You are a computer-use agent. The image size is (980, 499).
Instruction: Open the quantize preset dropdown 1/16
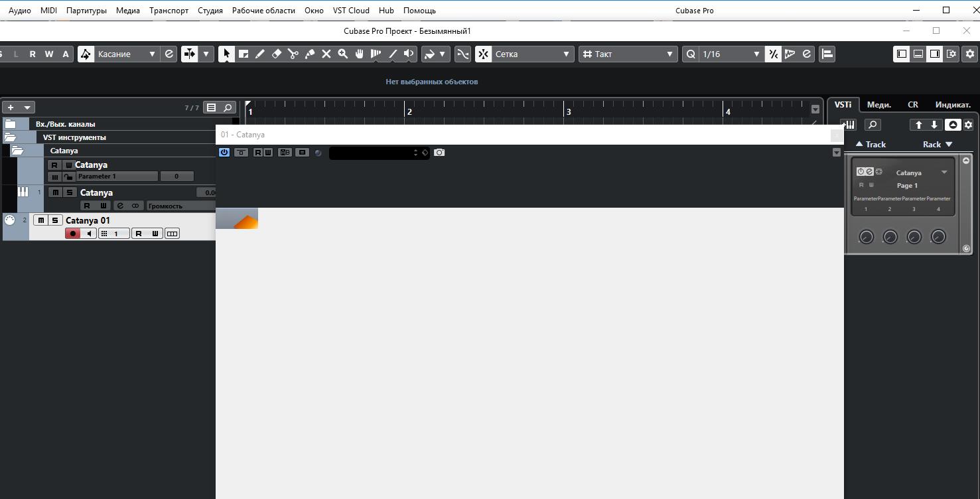[731, 54]
